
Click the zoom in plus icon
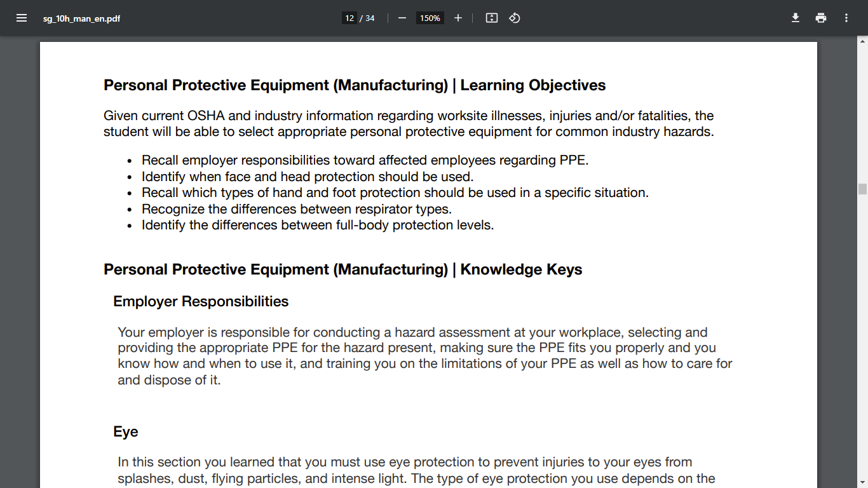coord(458,18)
